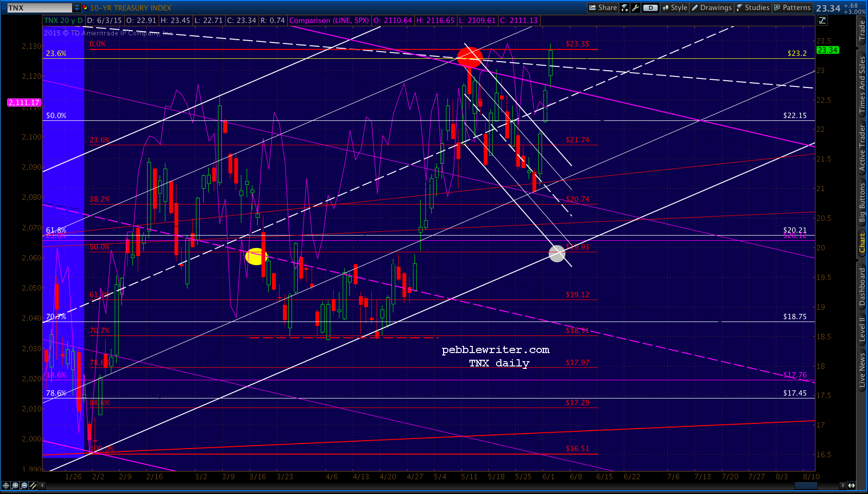Click the $19.12 red Fibonacci label

coord(577,295)
